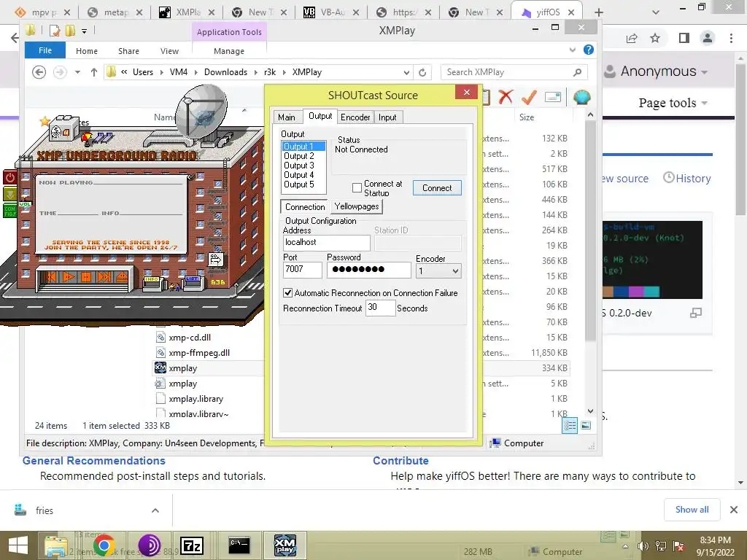Open Chrome three-dot menu

[x=731, y=38]
